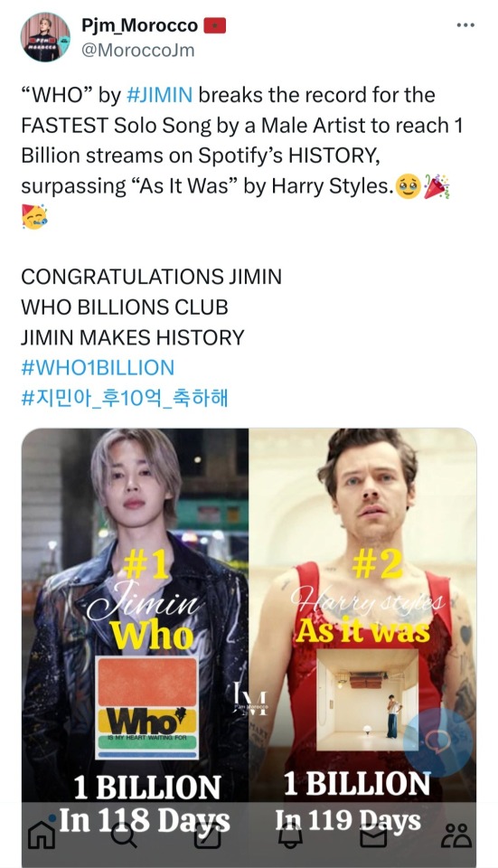Tap the Morocco flag emoji beside the name
Screen dimensions: 498x868
[x=215, y=25]
